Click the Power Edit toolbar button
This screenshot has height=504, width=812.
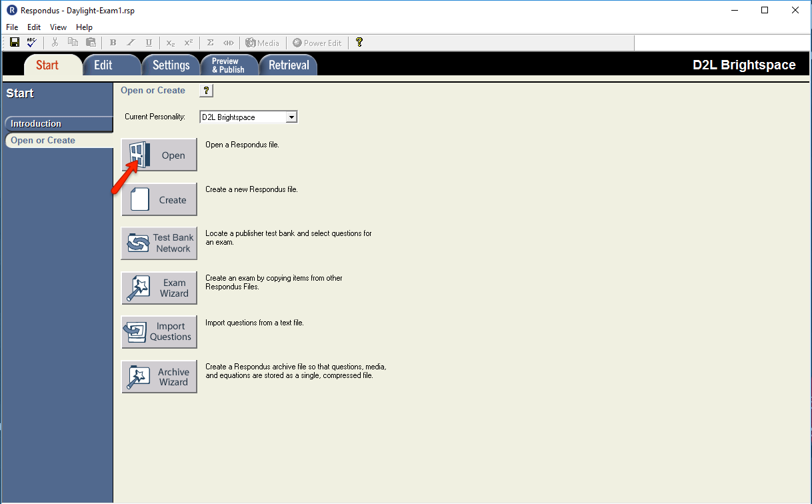tap(317, 43)
